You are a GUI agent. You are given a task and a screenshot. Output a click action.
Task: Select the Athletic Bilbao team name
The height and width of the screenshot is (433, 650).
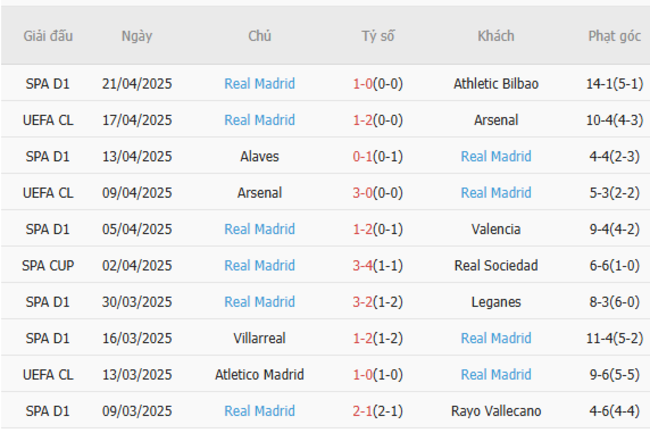(496, 84)
